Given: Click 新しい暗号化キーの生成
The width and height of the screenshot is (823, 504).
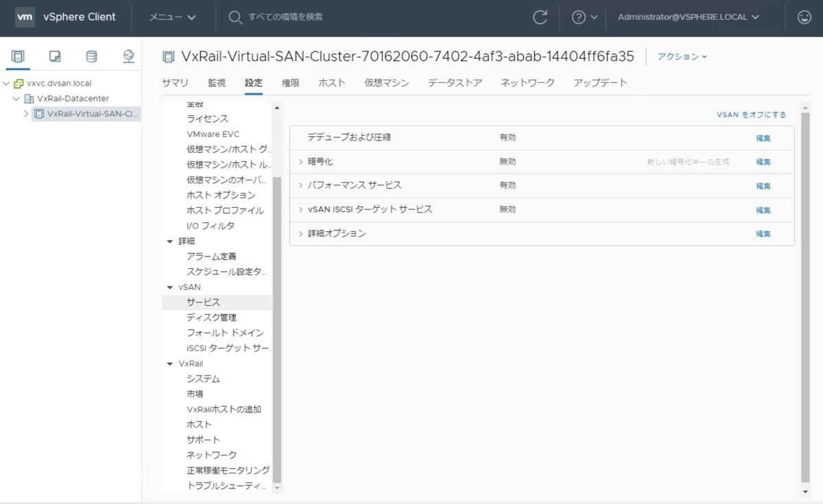Looking at the screenshot, I should point(688,162).
